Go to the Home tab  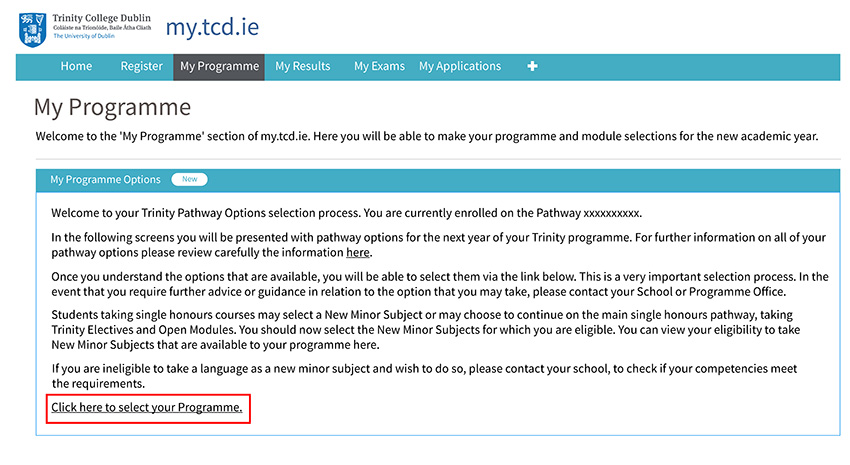coord(76,66)
